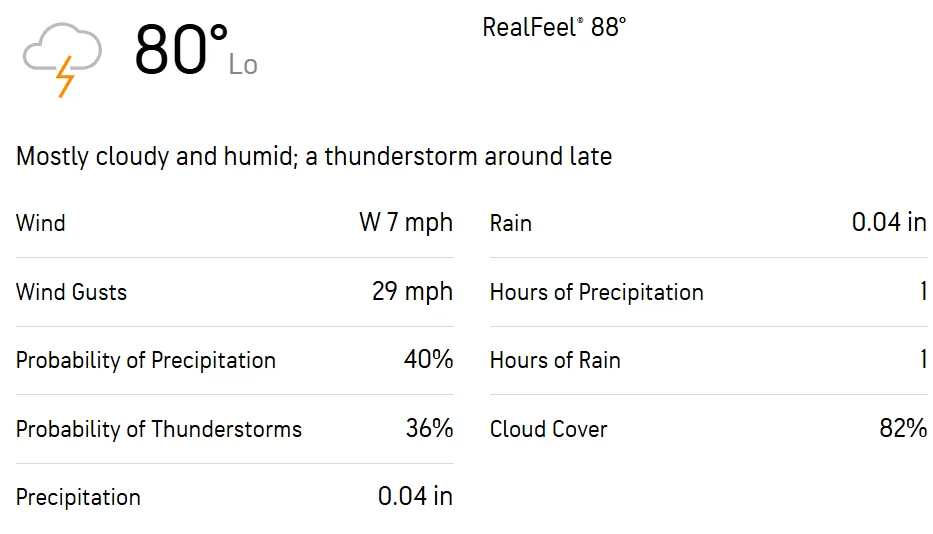Click the 0.04 in Precipitation value

(x=415, y=497)
